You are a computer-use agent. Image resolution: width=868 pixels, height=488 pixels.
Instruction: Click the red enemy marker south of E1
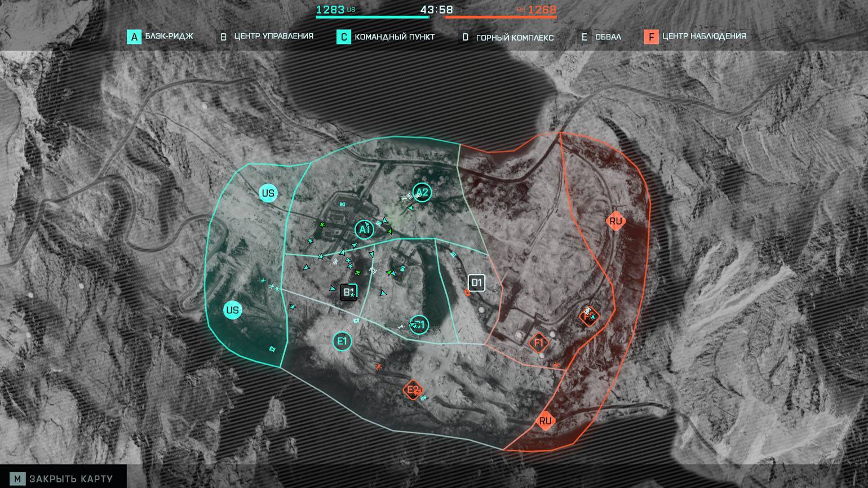coord(379,367)
